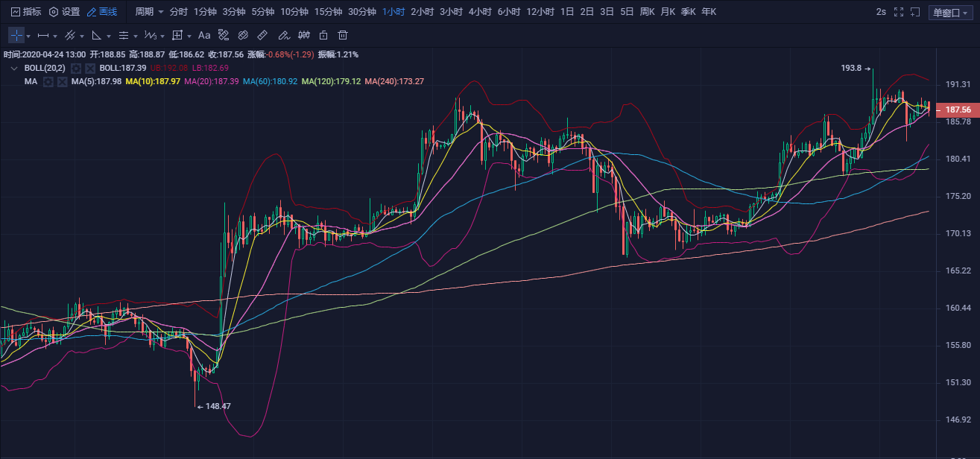Select the 季K quarterly candles
The height and width of the screenshot is (459, 980).
pos(688,12)
